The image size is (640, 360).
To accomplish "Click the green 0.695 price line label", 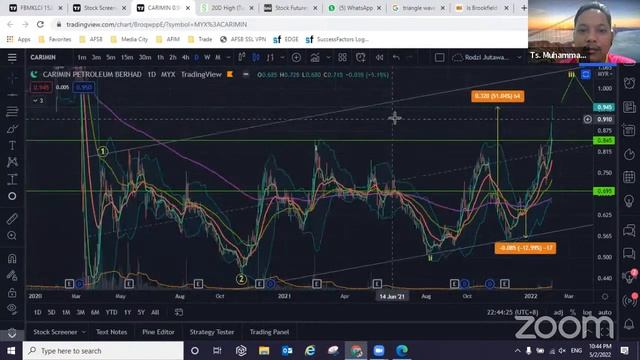I will click(604, 191).
